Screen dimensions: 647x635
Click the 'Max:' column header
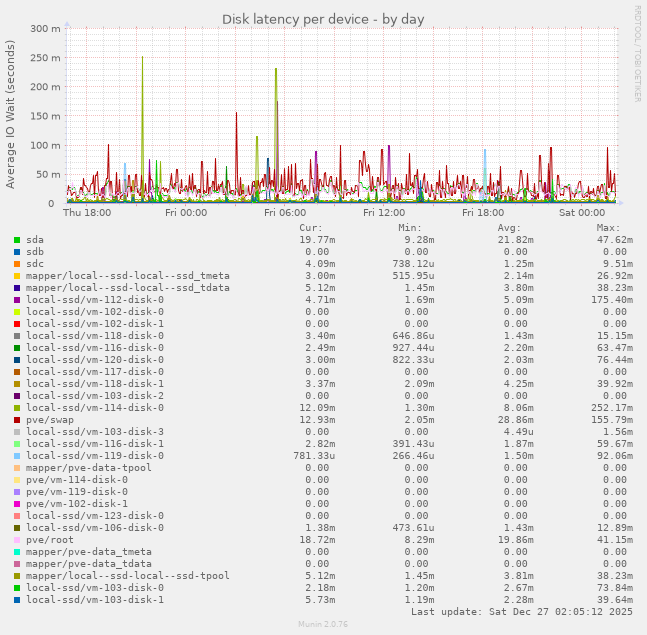click(x=608, y=228)
